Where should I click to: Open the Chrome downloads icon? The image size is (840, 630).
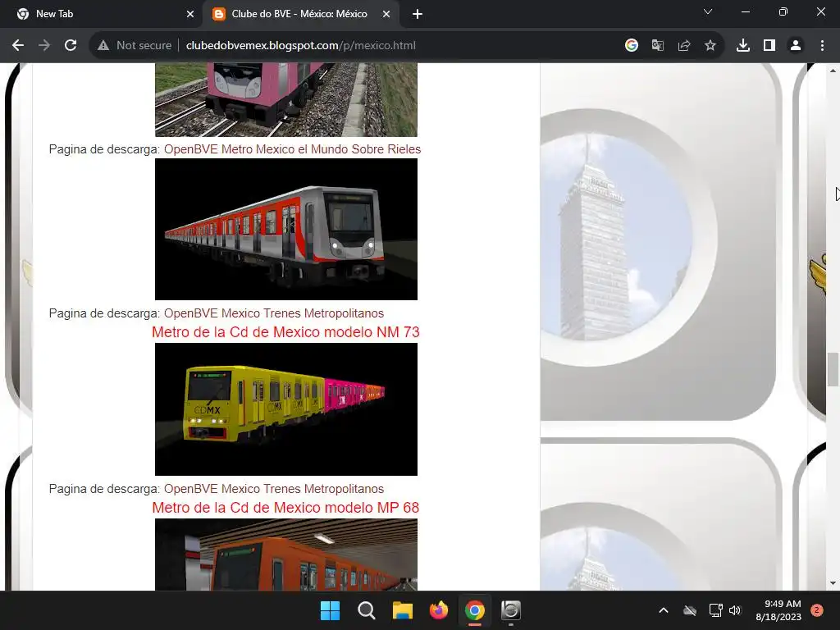(x=743, y=46)
